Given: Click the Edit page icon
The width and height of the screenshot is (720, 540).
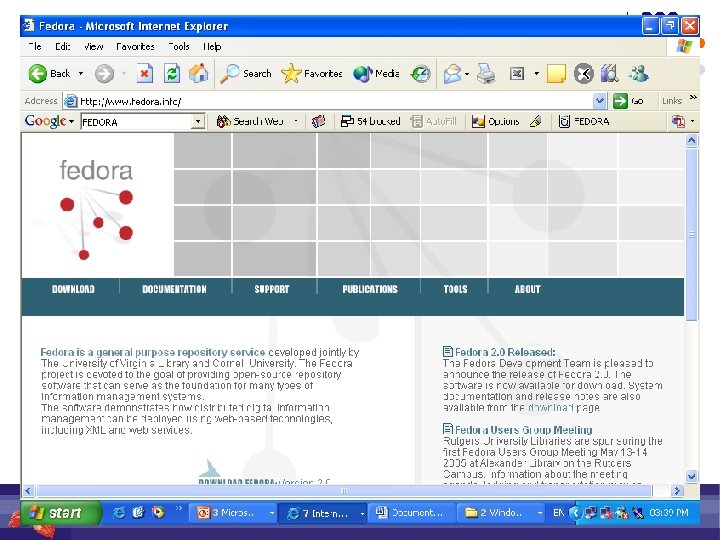Looking at the screenshot, I should coord(517,73).
